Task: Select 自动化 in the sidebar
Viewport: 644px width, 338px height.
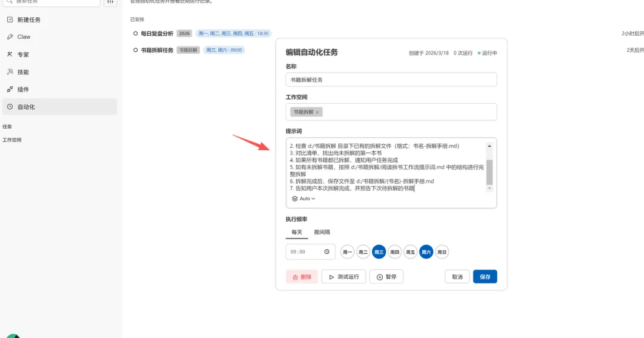Action: pos(60,107)
